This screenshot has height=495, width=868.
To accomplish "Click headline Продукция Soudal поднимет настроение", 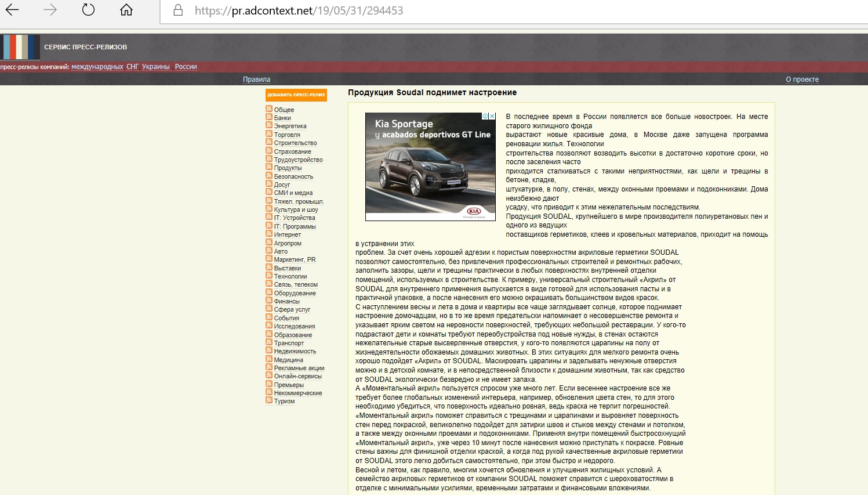I will click(x=432, y=92).
